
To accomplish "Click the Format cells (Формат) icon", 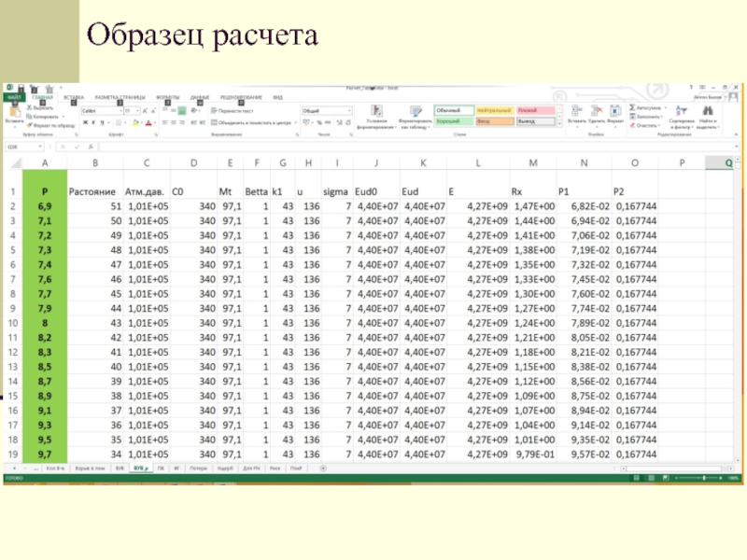I will click(615, 111).
